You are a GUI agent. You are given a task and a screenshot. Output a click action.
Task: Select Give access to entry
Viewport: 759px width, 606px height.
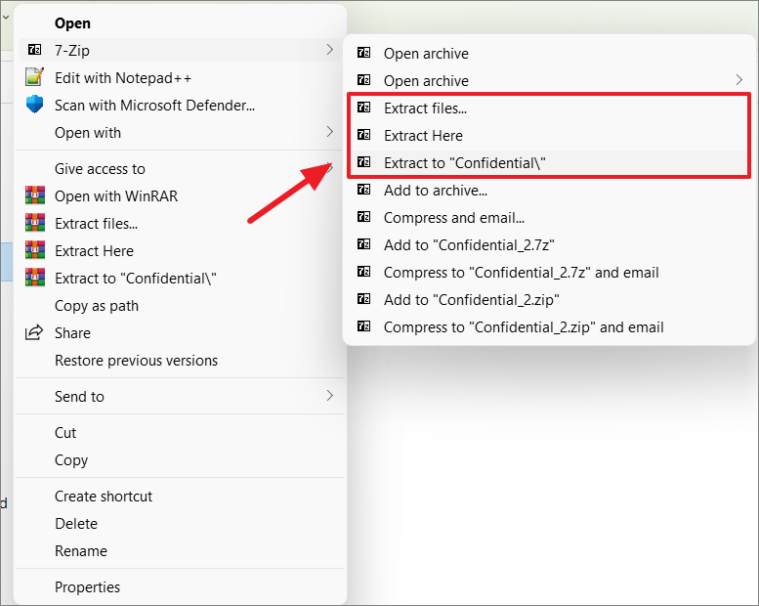[180, 168]
